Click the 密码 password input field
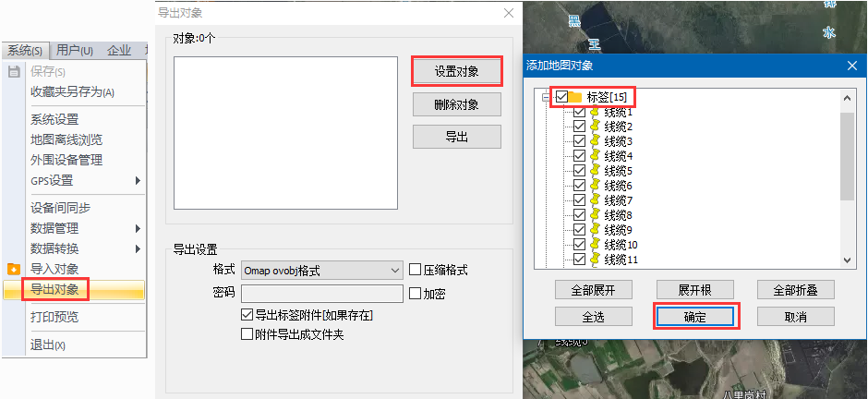The height and width of the screenshot is (399, 868). [x=322, y=294]
